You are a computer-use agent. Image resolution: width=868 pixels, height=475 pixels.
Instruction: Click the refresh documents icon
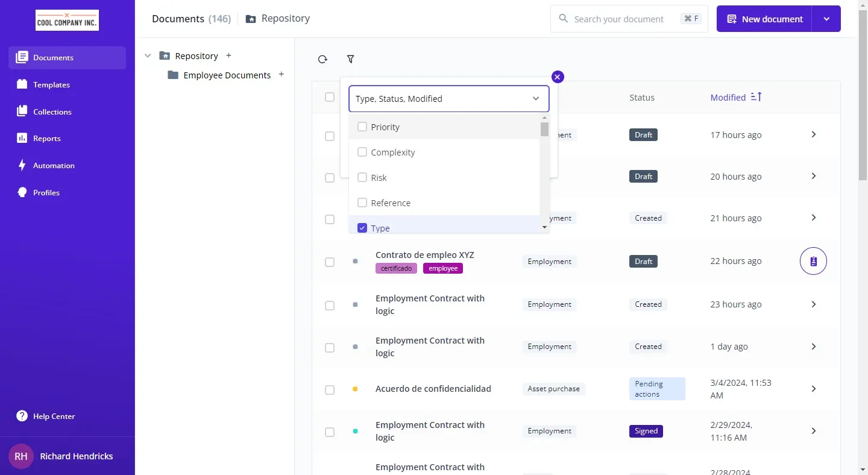(322, 59)
